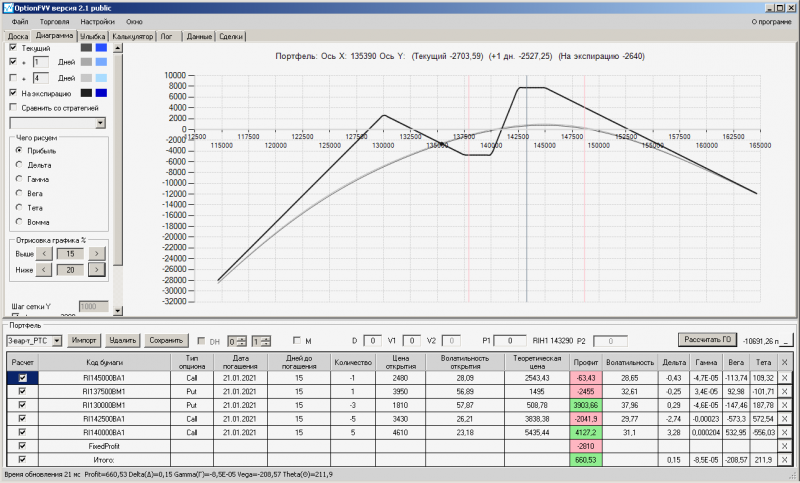Select the 'Тета' radio button
Screen dimensions: 800x483
(x=19, y=207)
